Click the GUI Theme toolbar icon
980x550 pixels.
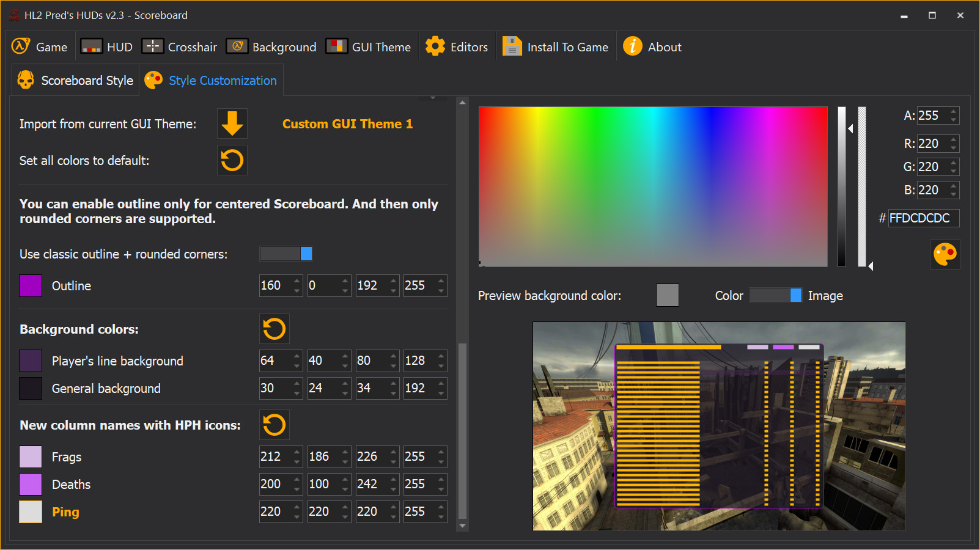click(x=337, y=45)
